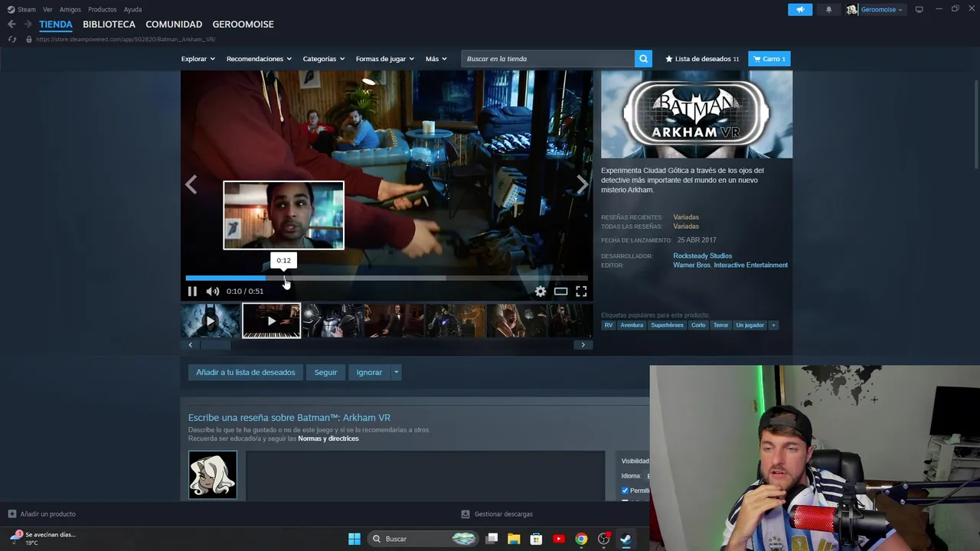Open the Amigos menu
The image size is (980, 551).
click(x=70, y=9)
